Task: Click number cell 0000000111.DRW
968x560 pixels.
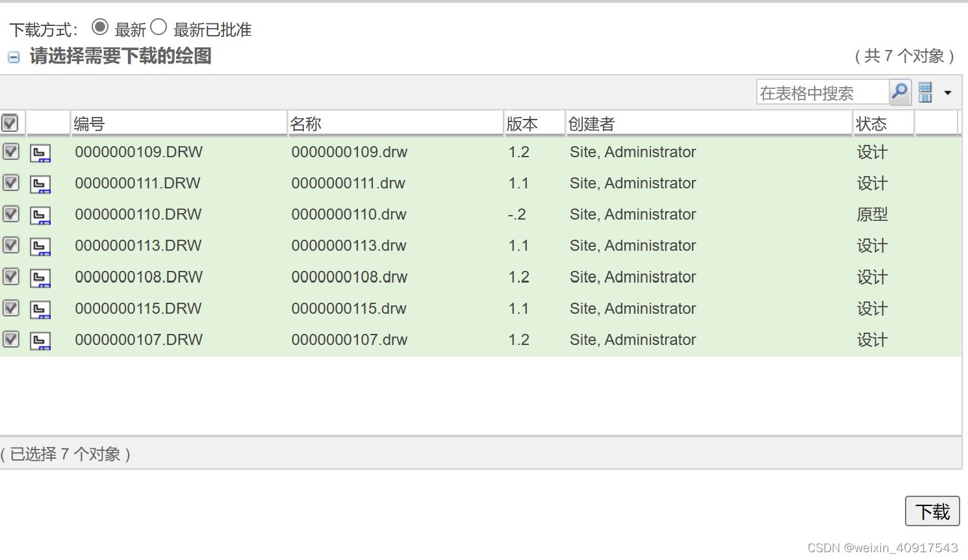Action: (138, 183)
